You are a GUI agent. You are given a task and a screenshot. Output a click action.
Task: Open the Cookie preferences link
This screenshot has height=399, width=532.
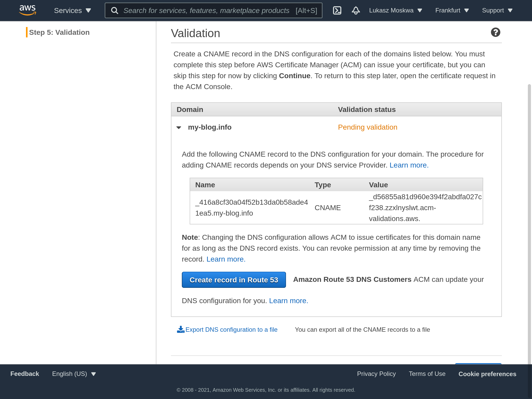click(x=487, y=374)
